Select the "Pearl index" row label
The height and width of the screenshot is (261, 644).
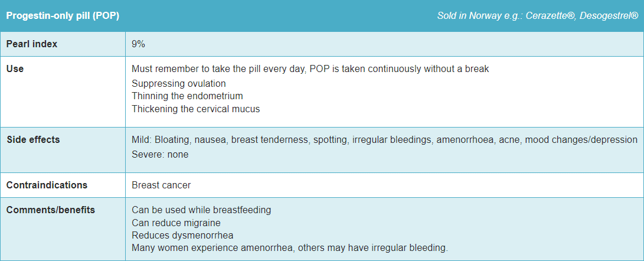coord(32,44)
